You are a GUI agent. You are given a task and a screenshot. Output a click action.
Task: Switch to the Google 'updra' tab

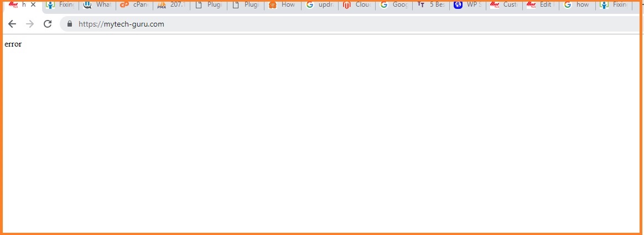pyautogui.click(x=320, y=5)
